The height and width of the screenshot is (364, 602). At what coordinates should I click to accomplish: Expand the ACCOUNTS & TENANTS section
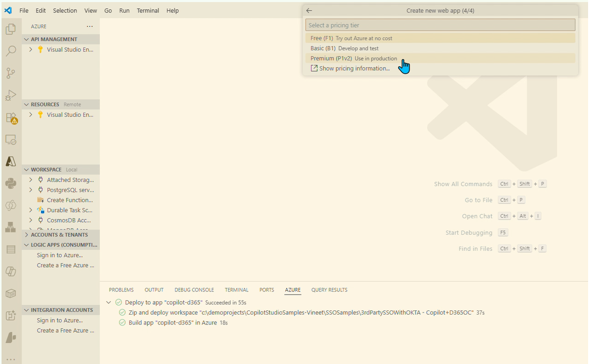27,235
